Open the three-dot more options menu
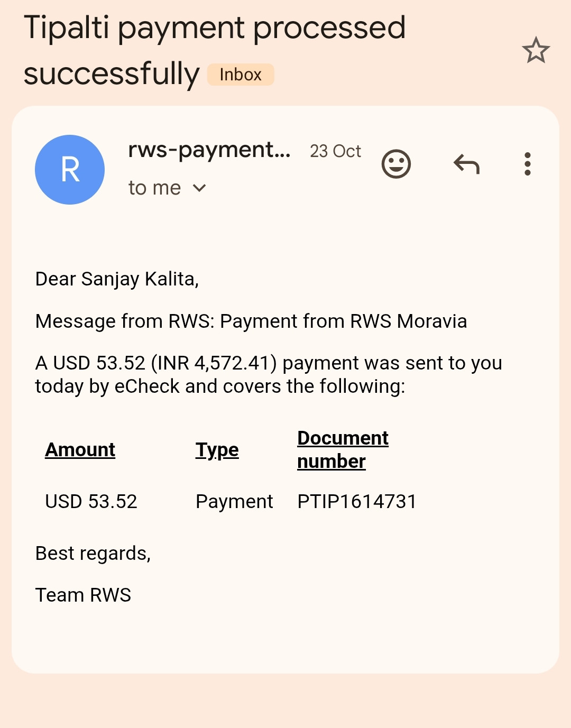 (527, 164)
